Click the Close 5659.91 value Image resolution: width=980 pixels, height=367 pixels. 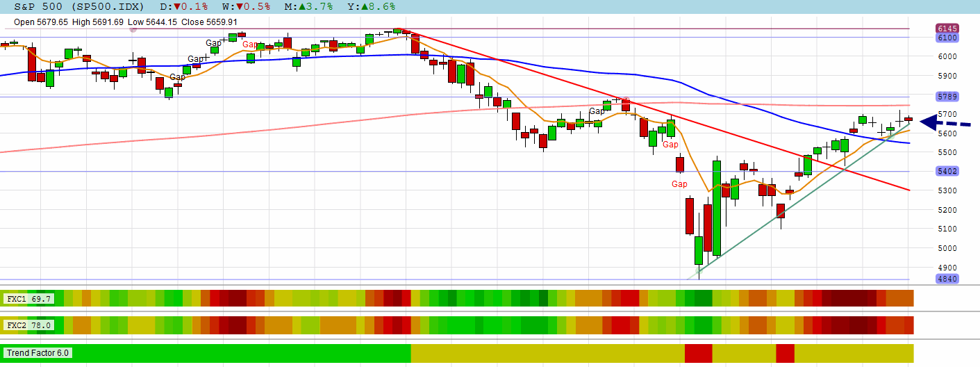(210, 22)
